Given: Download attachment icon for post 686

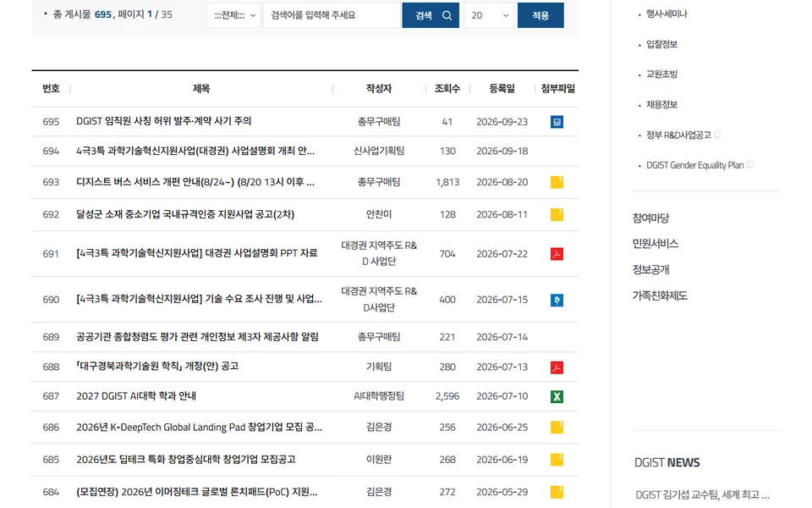Looking at the screenshot, I should coord(557,427).
